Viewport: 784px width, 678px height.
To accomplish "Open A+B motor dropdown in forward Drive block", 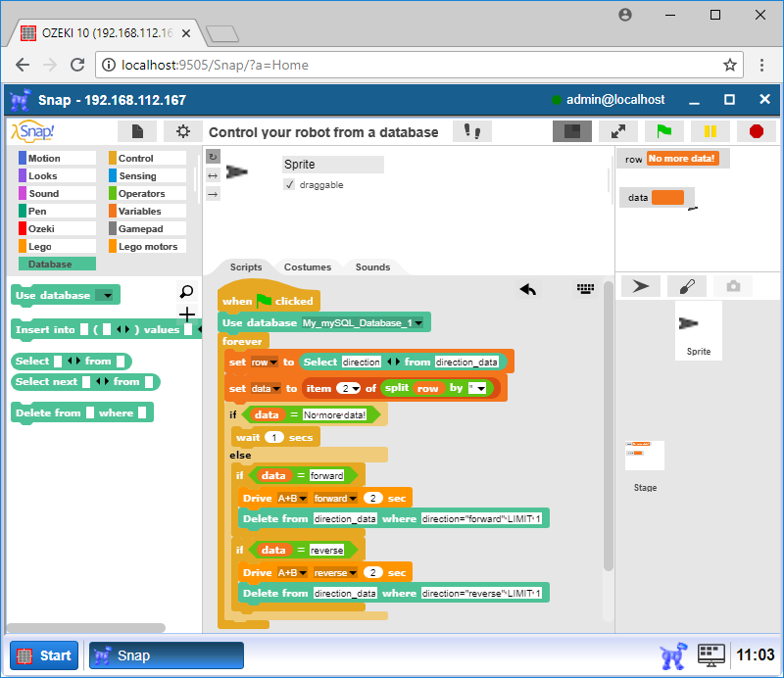I will click(303, 499).
